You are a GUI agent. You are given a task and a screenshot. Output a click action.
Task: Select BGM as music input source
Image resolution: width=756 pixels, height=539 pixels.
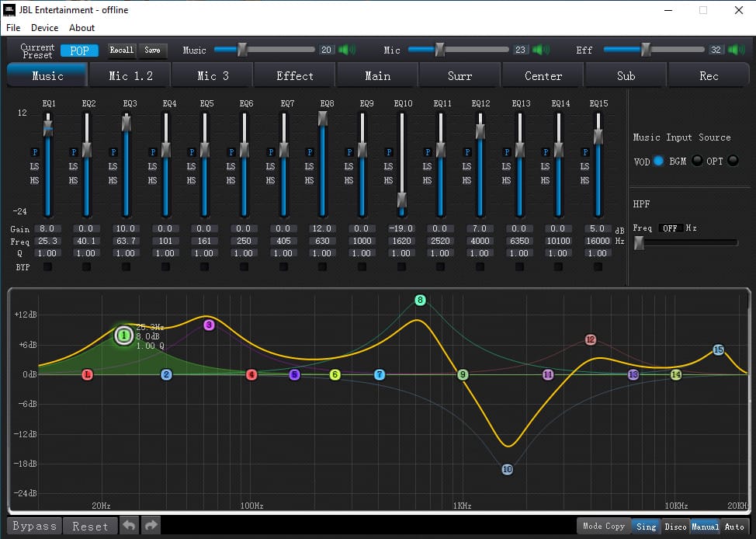697,161
